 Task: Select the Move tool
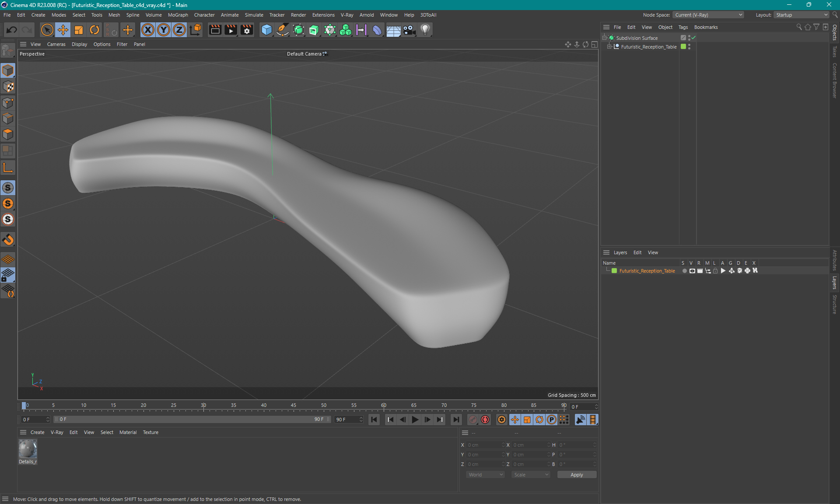tap(63, 30)
